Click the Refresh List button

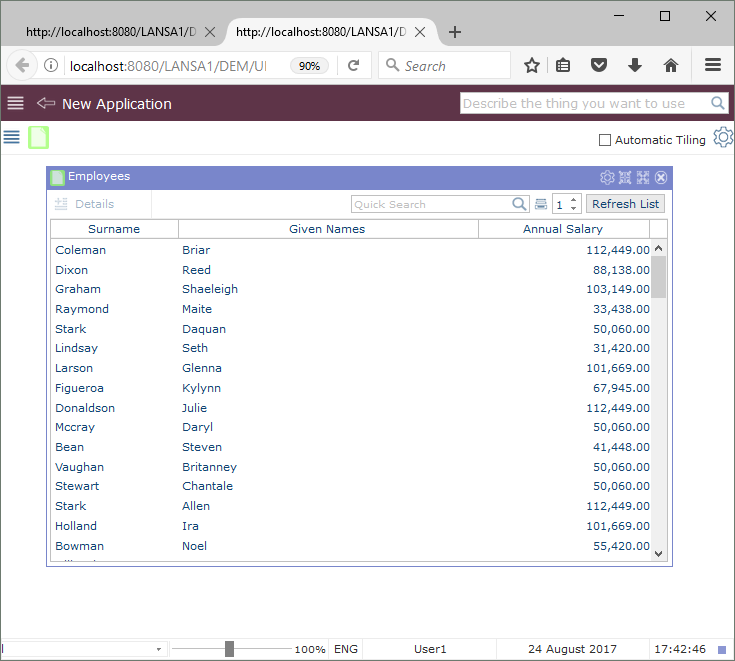click(625, 204)
